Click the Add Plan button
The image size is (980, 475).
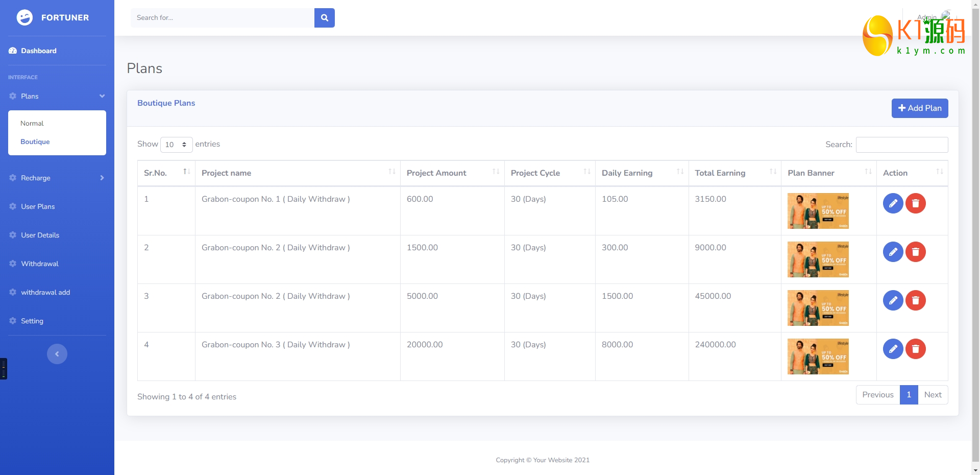point(919,108)
